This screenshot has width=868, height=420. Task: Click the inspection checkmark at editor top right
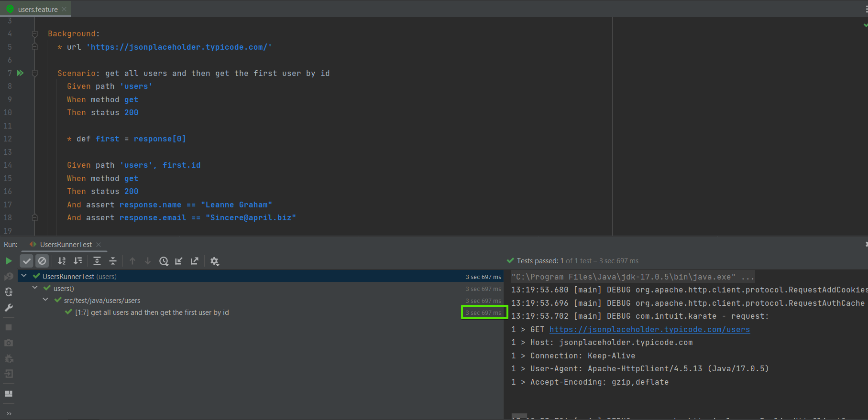(865, 25)
